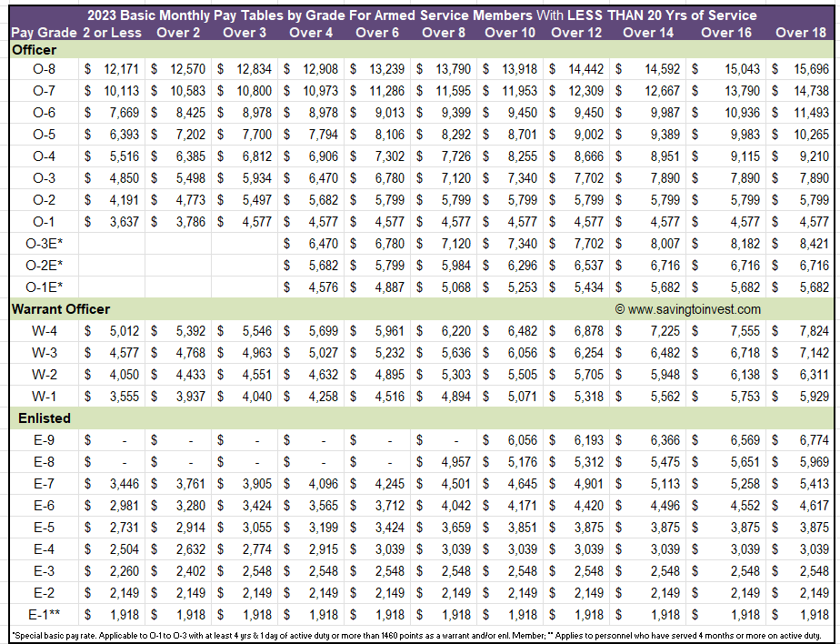
Task: Click O-2E* pay 6,296 under Over 10
Action: tap(523, 266)
